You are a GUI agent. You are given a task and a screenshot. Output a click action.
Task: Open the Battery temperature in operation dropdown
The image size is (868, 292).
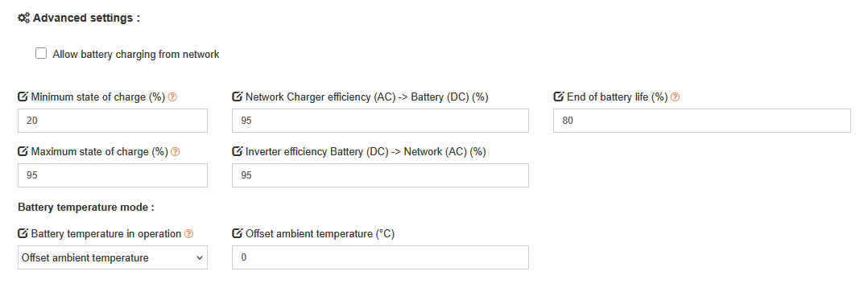tap(113, 257)
